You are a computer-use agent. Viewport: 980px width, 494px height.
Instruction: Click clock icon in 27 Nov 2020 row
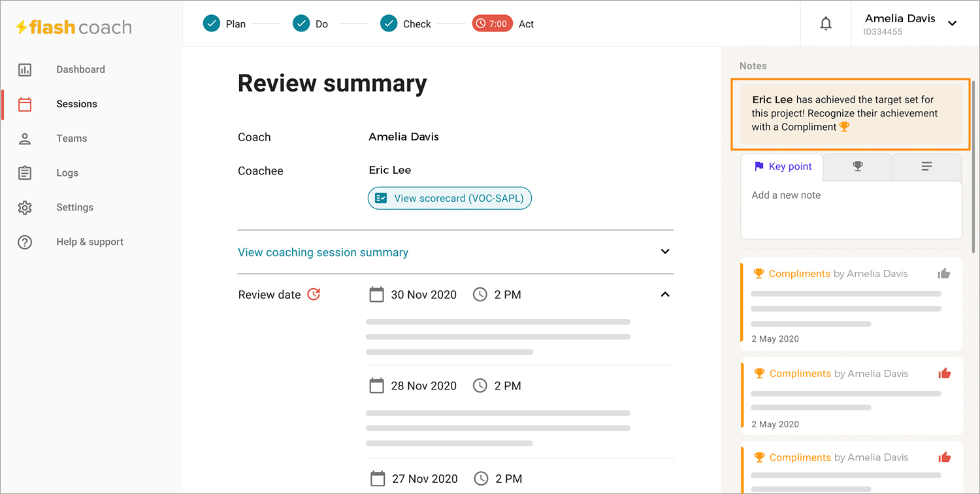click(x=480, y=479)
